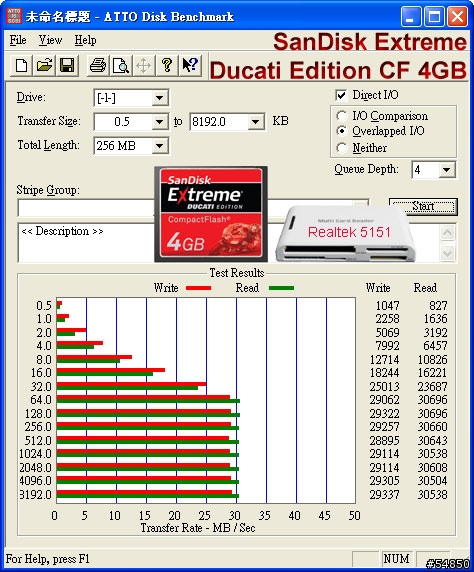The height and width of the screenshot is (572, 474).
Task: Open the Help menu
Action: coord(85,40)
